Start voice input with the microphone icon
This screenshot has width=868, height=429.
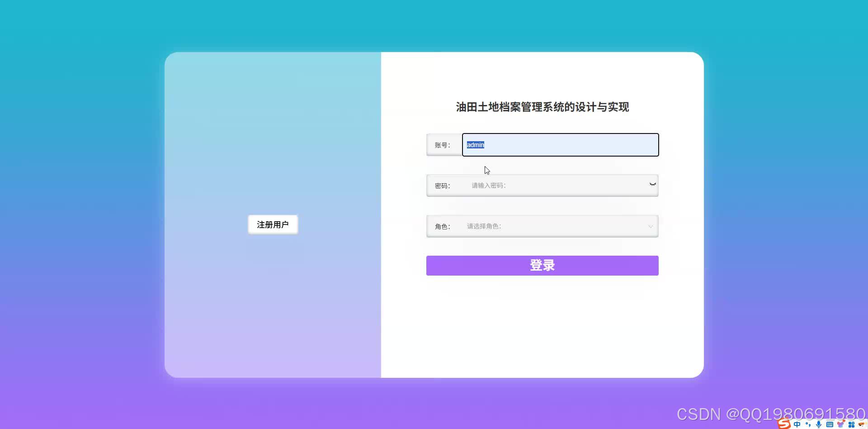819,424
